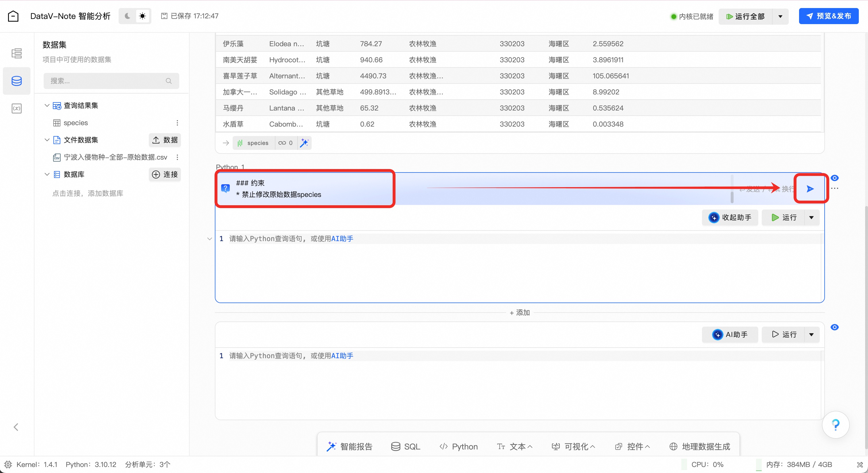Screen dimensions: 868x473
Task: Toggle visibility eye of second Python cell
Action: (x=835, y=327)
